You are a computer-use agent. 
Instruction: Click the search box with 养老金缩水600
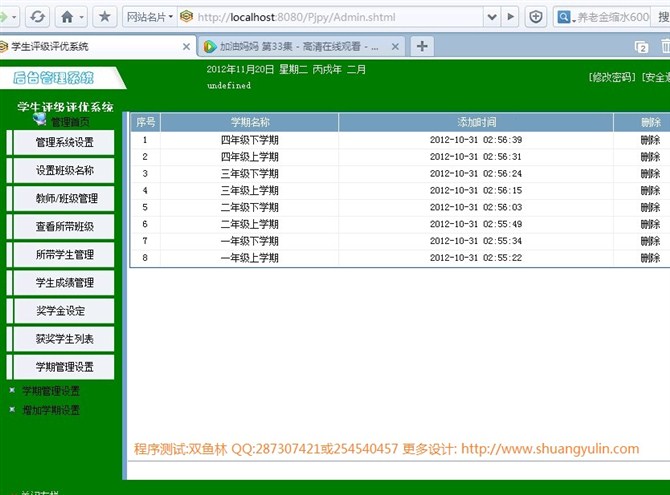tap(613, 17)
